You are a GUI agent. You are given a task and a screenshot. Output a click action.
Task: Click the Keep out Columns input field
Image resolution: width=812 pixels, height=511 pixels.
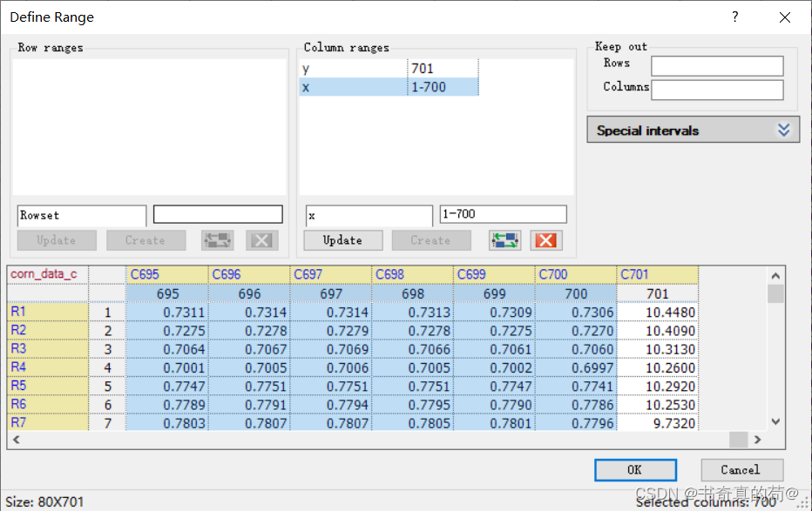coord(716,90)
